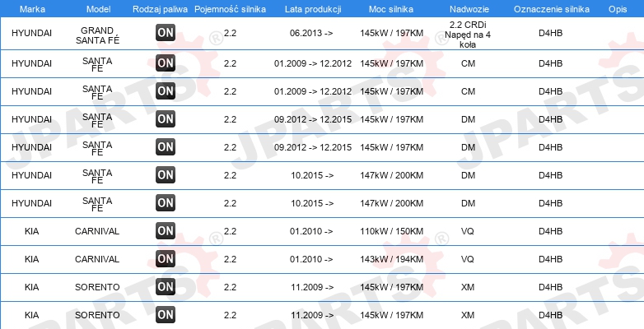Click CARNIVAL in the 143kW / 194KM row
This screenshot has width=644, height=329.
(x=97, y=259)
